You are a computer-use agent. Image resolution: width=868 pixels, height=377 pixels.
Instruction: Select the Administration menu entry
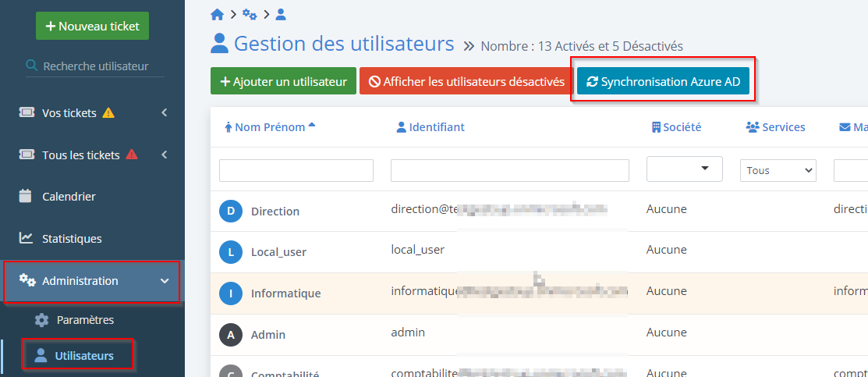pyautogui.click(x=92, y=281)
